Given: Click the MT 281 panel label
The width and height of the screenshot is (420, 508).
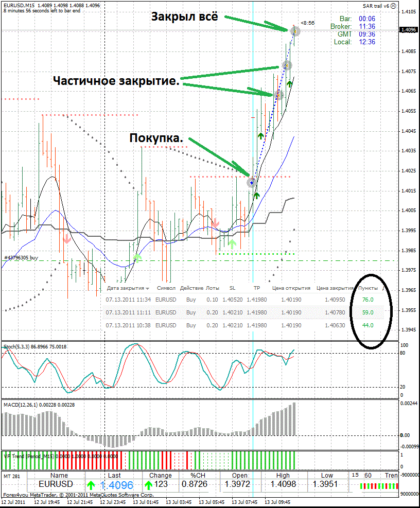Looking at the screenshot, I should tap(12, 476).
